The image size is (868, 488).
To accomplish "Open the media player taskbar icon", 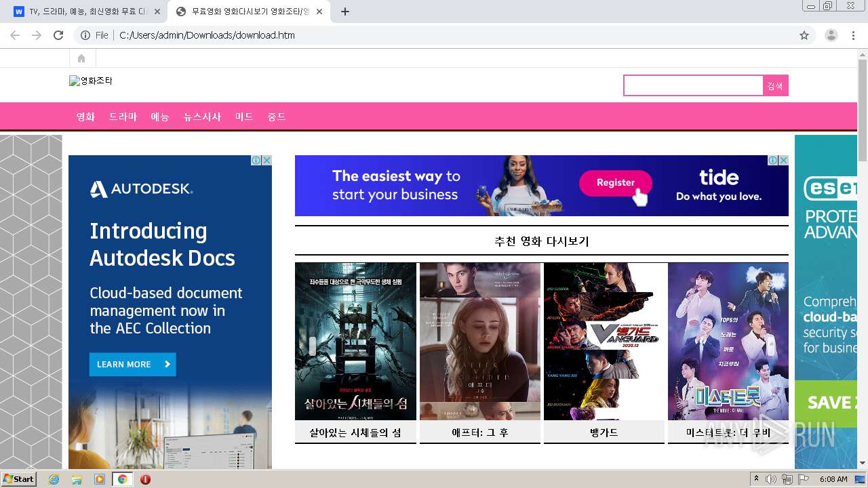I will coord(100,479).
